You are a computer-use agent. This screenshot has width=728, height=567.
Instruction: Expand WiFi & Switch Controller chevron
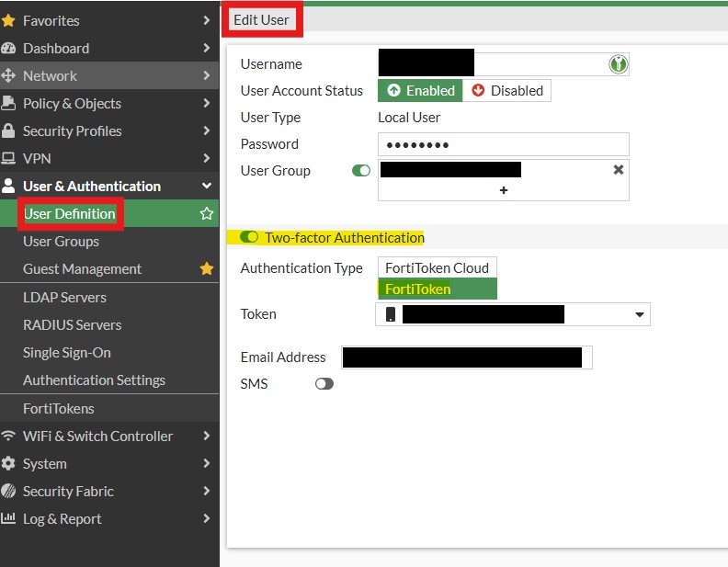(x=207, y=436)
